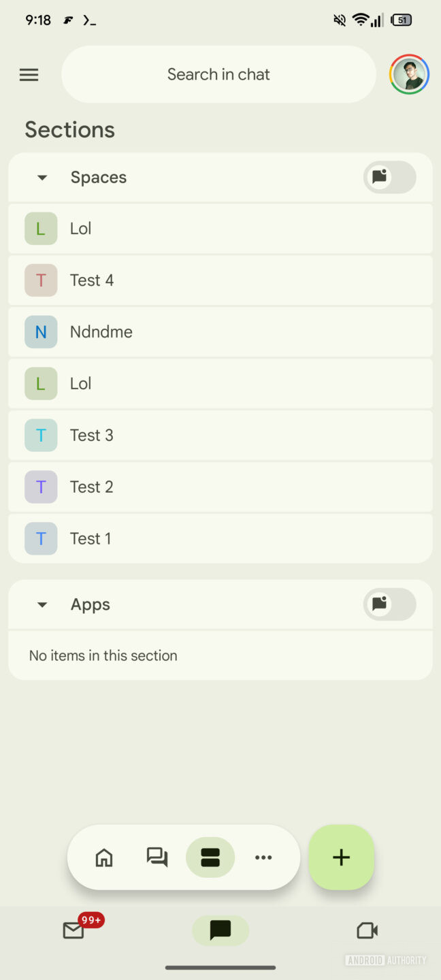Open the Chats shortcut icon
This screenshot has width=441, height=980.
(157, 857)
